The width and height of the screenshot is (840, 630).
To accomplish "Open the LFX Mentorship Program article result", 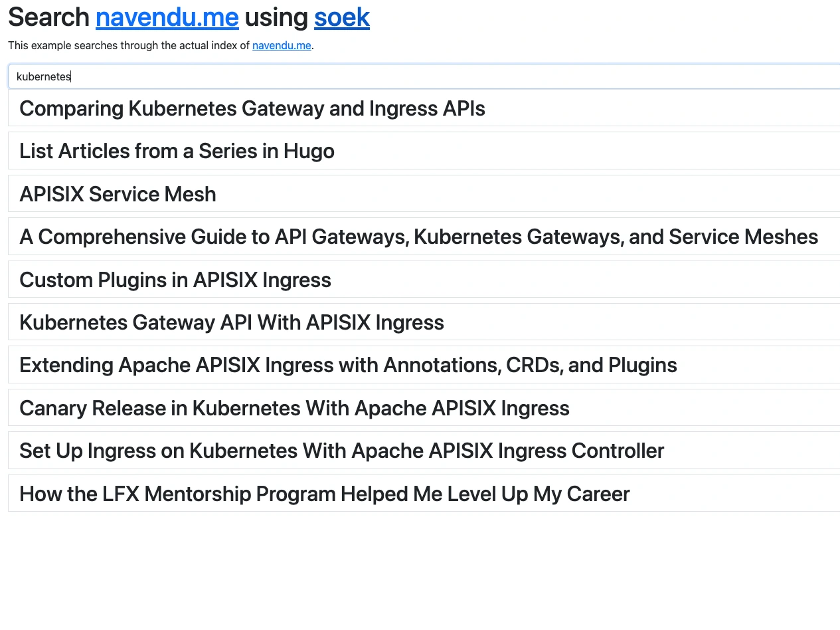I will pyautogui.click(x=424, y=494).
